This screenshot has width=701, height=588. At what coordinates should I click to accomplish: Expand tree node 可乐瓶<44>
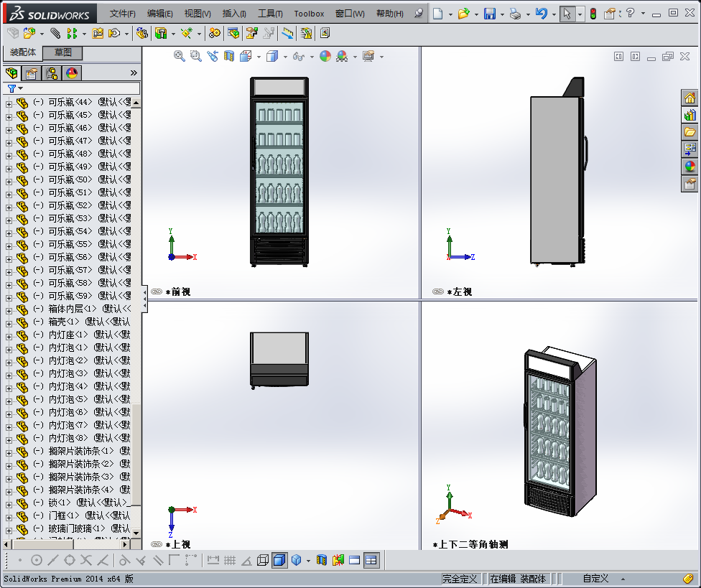[9, 103]
